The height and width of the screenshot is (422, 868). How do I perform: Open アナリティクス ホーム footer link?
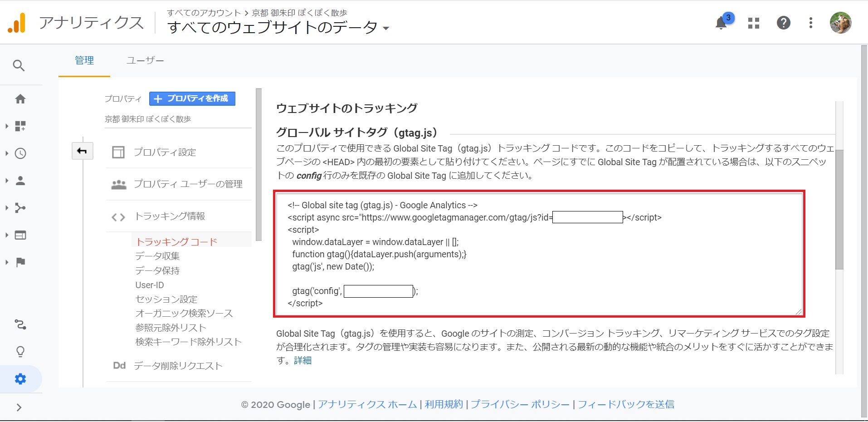coord(367,404)
